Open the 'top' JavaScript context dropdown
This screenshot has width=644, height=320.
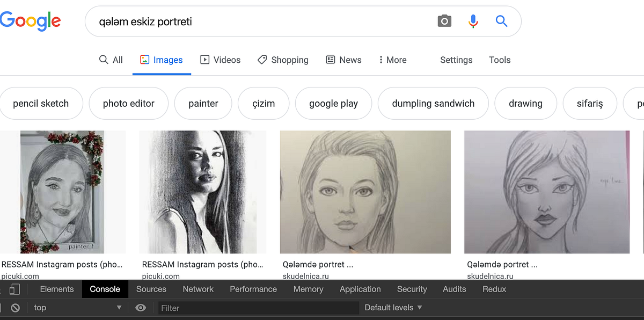click(78, 308)
